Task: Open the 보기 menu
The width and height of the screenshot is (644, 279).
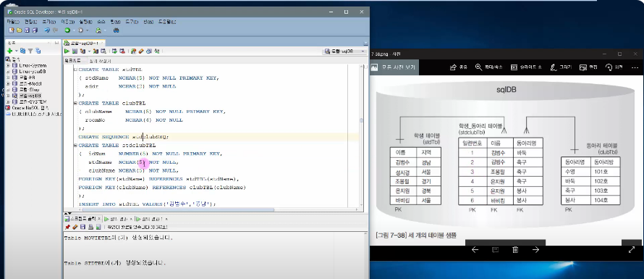Action: click(x=49, y=22)
